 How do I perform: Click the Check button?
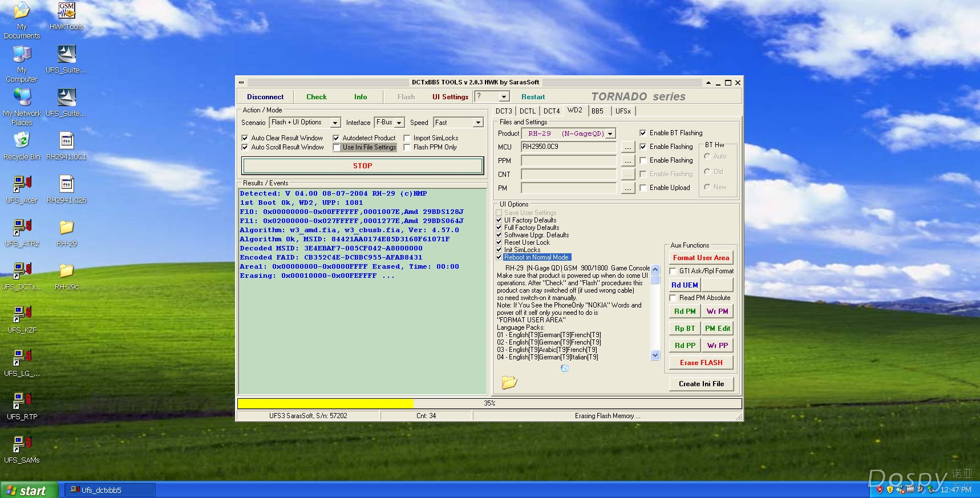click(317, 97)
